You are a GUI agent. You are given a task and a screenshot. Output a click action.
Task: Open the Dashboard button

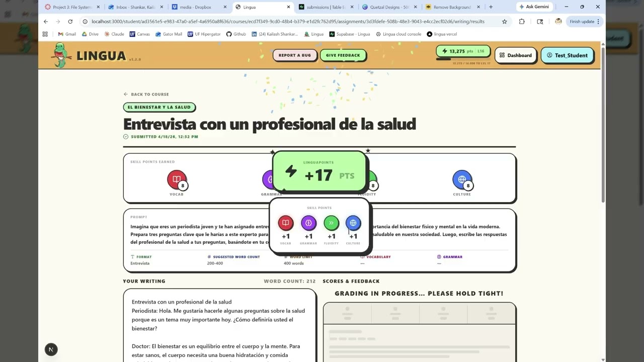coord(516,55)
